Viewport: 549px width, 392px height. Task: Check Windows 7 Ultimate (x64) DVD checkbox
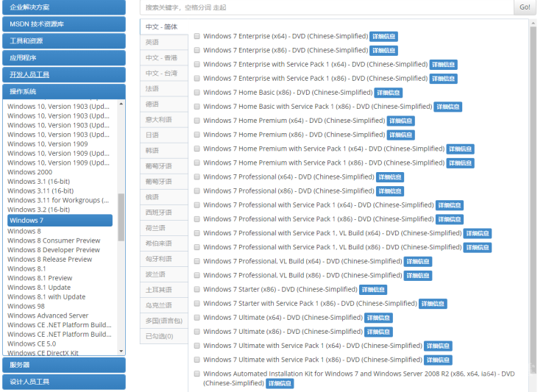[197, 318]
